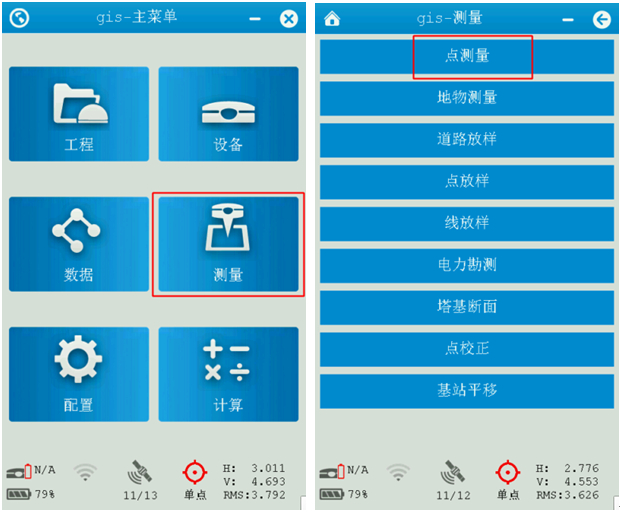The image size is (620, 512).
Task: Choose 道路放样 option
Action: tap(467, 140)
